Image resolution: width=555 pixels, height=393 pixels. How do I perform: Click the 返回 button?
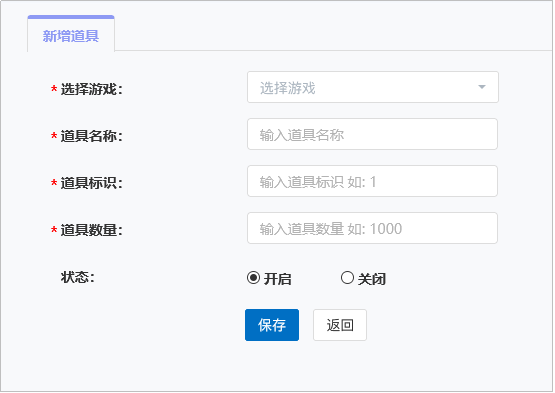340,325
